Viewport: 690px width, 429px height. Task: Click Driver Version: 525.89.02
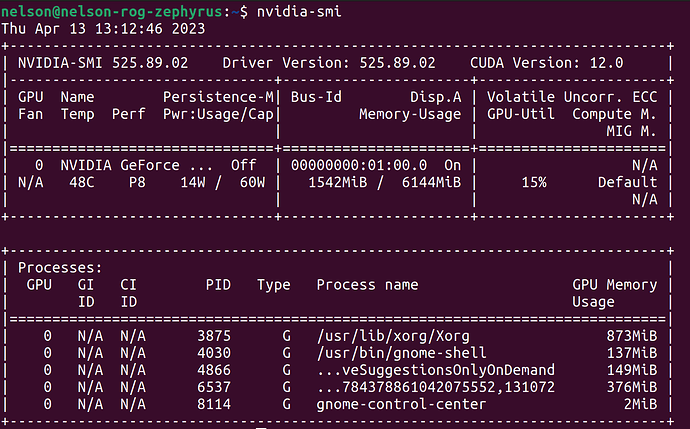point(329,63)
